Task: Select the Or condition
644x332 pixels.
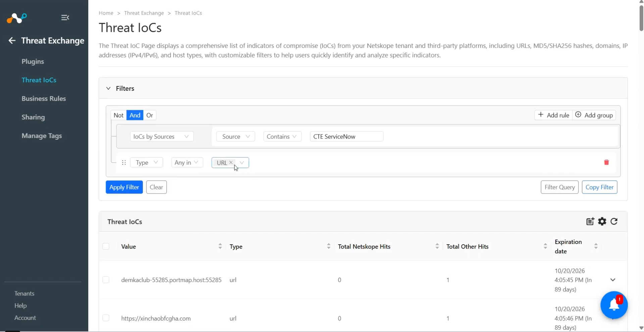Action: point(150,115)
